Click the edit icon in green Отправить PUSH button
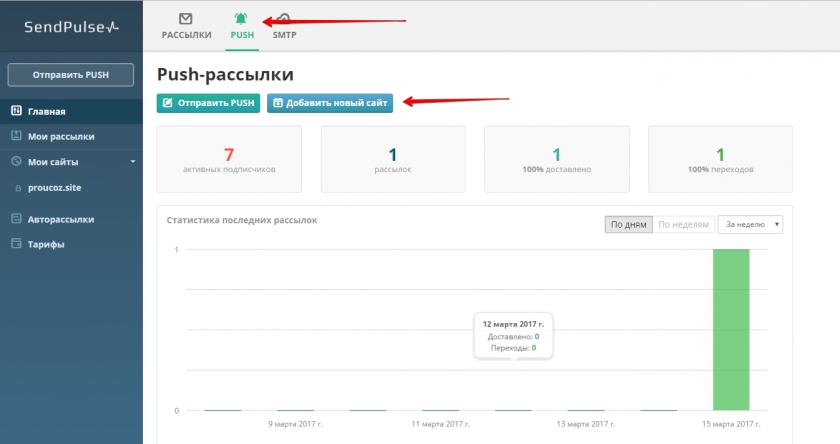Screen dimensions: 840x444 click(x=168, y=103)
